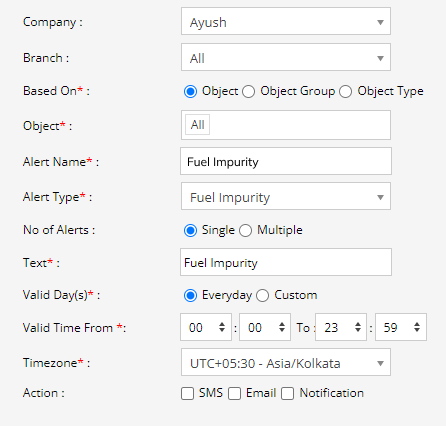The image size is (446, 426).
Task: Focus the Alert Name text field
Action: coord(286,161)
